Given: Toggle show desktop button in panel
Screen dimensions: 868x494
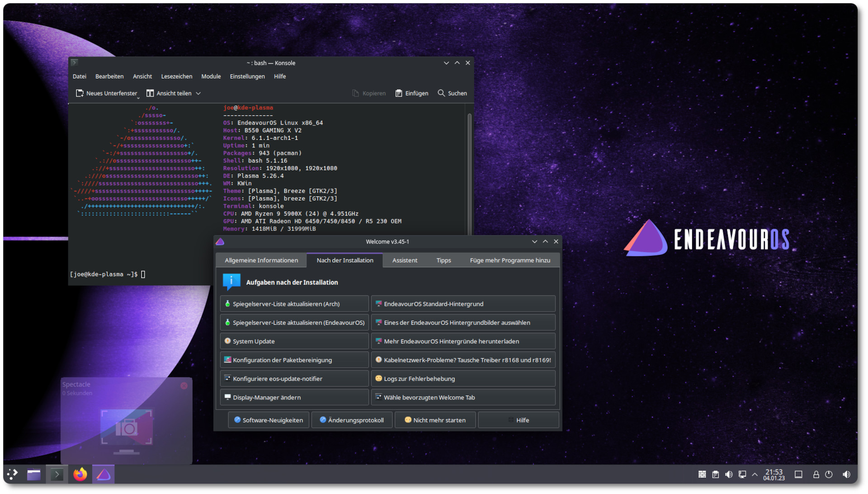Looking at the screenshot, I should pyautogui.click(x=798, y=474).
